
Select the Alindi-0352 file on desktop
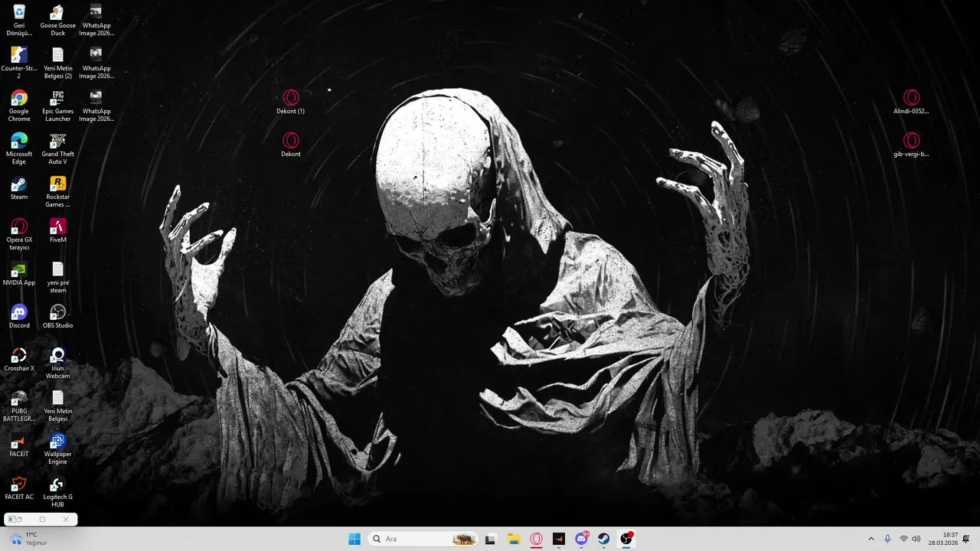[x=911, y=102]
